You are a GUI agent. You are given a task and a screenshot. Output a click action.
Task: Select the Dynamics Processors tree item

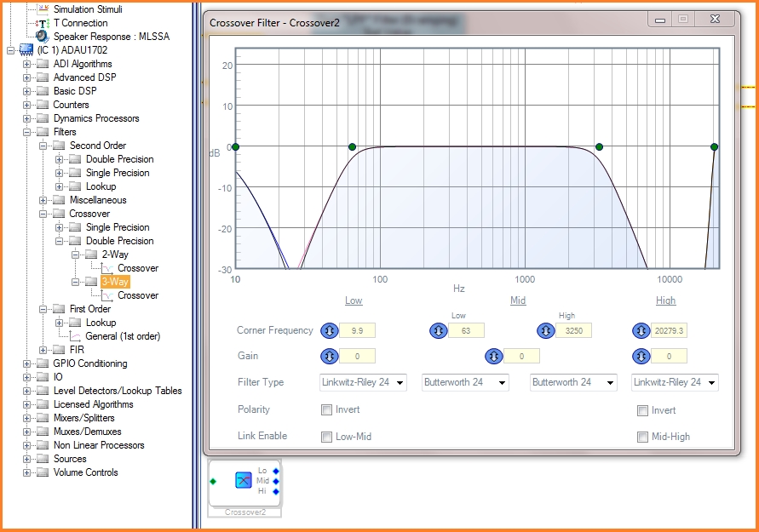click(96, 118)
